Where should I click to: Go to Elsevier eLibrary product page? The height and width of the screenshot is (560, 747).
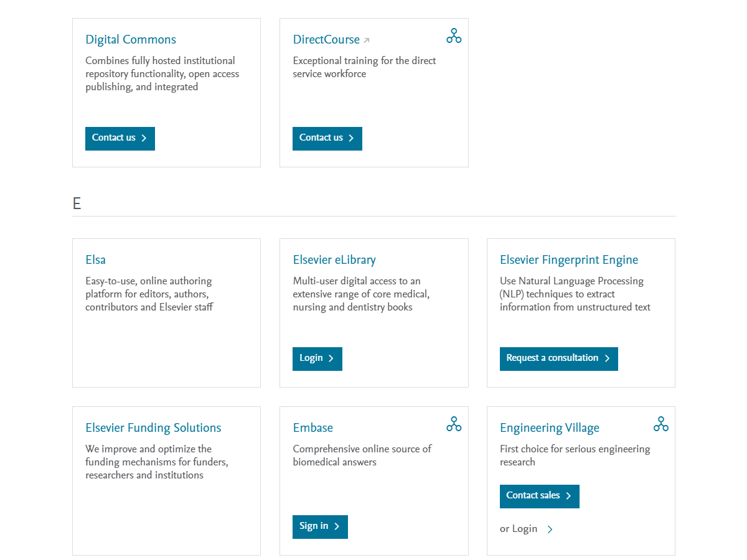click(x=334, y=260)
